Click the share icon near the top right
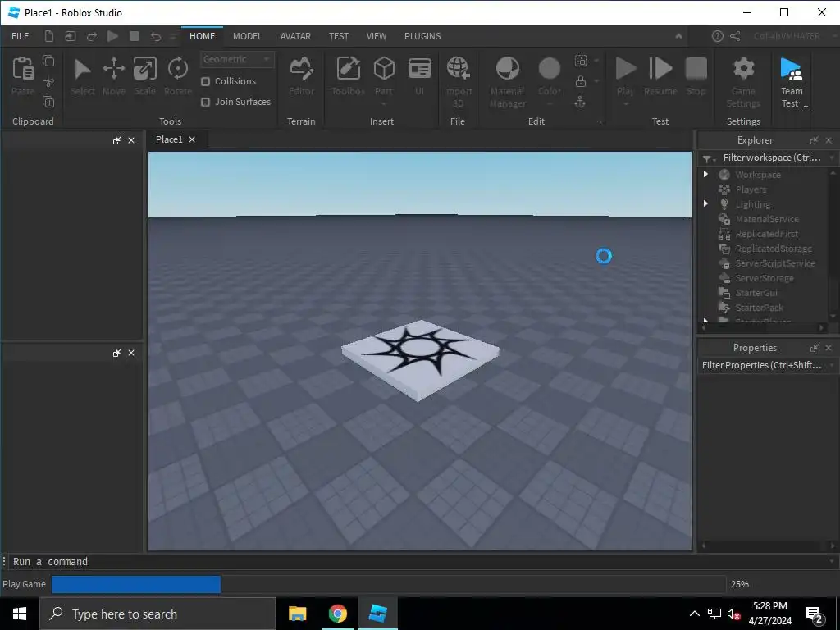The image size is (840, 630). tap(735, 36)
